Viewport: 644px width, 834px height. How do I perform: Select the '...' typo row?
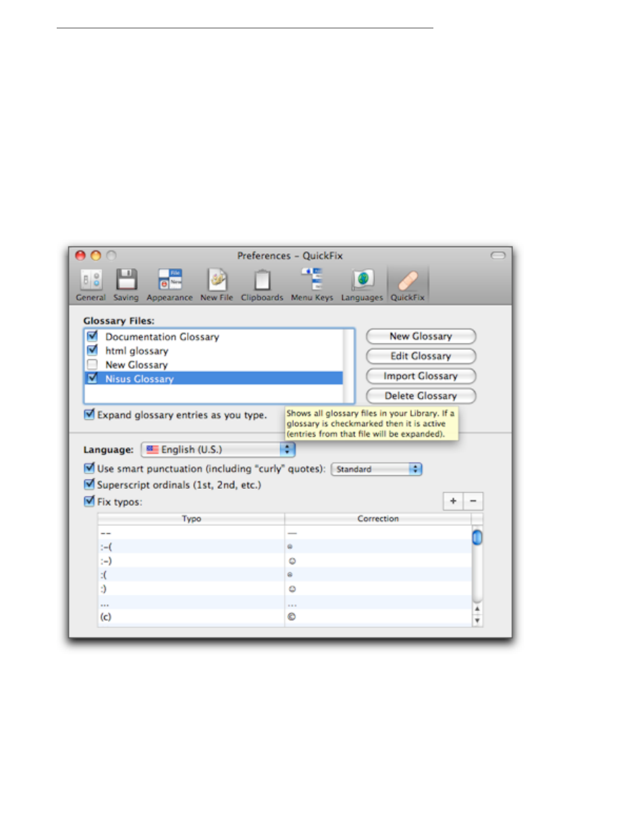click(x=285, y=603)
